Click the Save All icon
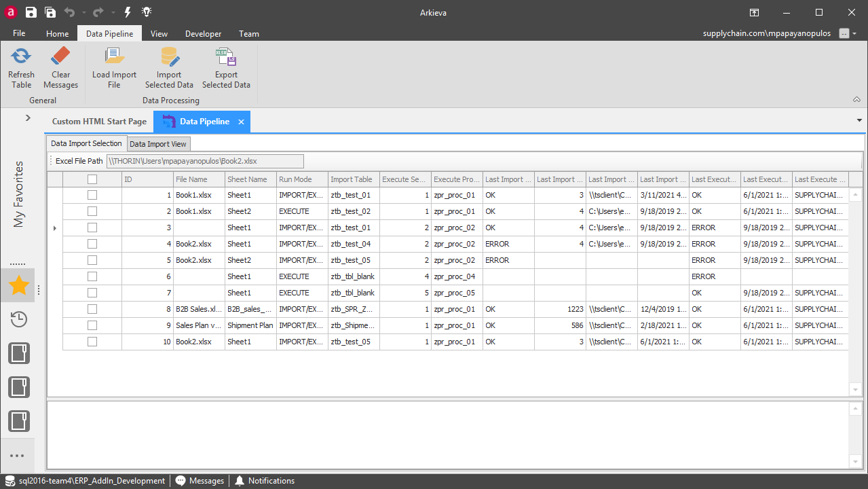The height and width of the screenshot is (489, 868). tap(50, 12)
